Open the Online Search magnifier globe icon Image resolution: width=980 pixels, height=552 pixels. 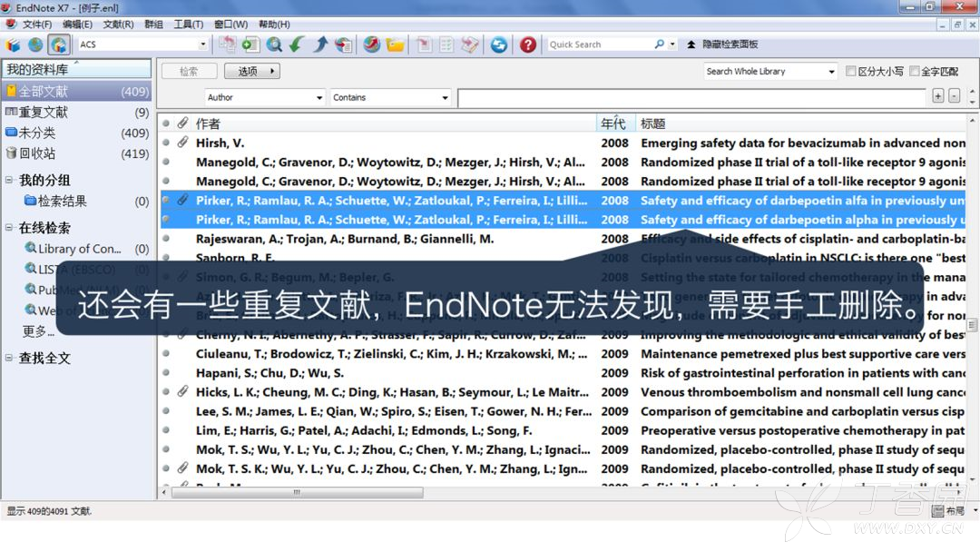tap(274, 44)
